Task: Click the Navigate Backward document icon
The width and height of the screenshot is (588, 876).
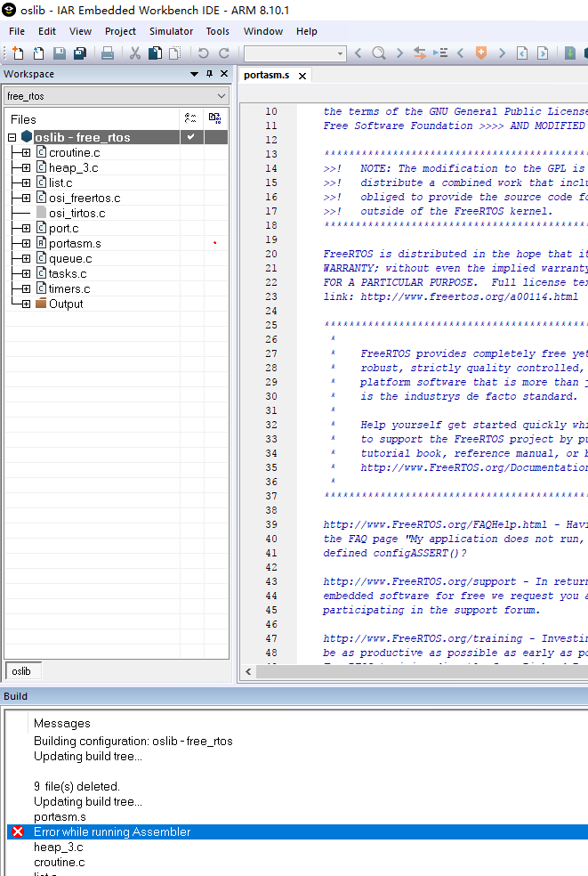Action: coord(522,53)
